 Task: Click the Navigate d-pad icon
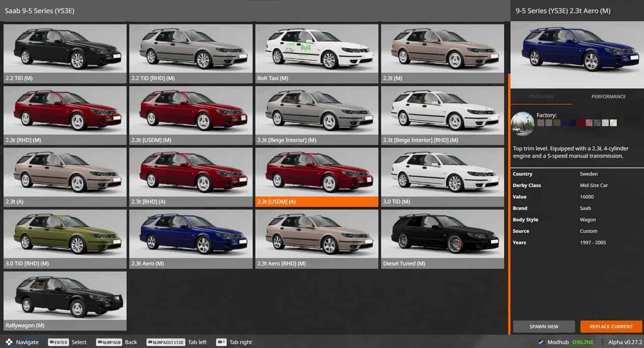9,342
